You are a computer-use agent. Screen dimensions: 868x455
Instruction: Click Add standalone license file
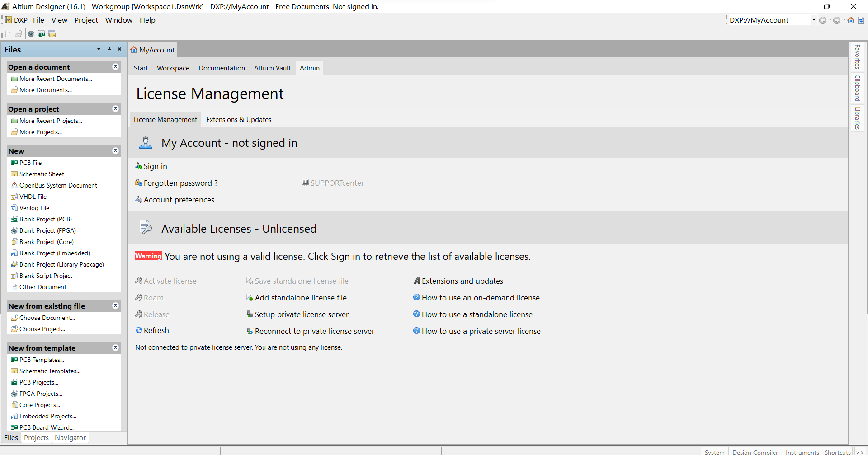tap(297, 298)
